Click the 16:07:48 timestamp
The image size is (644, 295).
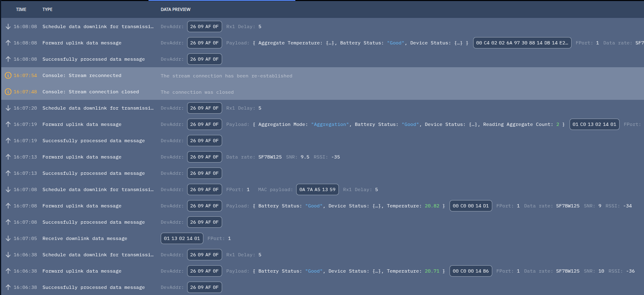coord(25,92)
